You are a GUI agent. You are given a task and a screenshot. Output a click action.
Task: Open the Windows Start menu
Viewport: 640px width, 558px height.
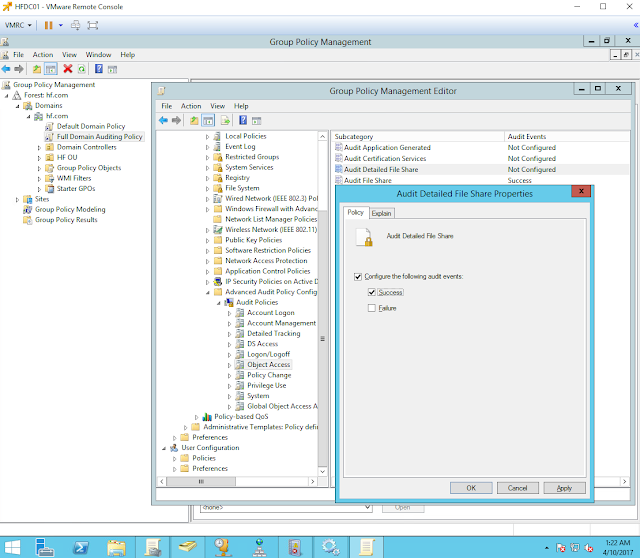[12, 547]
